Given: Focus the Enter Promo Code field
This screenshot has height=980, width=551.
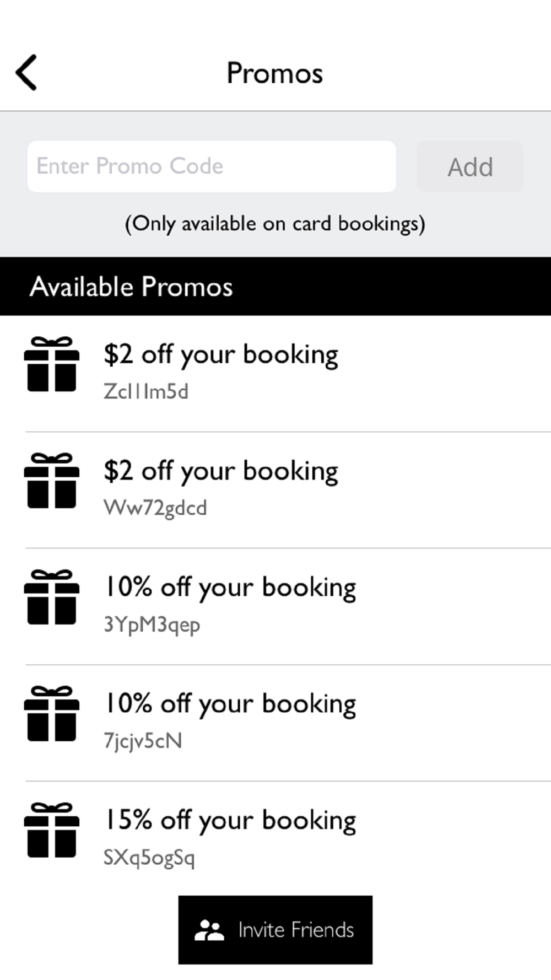Looking at the screenshot, I should pos(212,166).
